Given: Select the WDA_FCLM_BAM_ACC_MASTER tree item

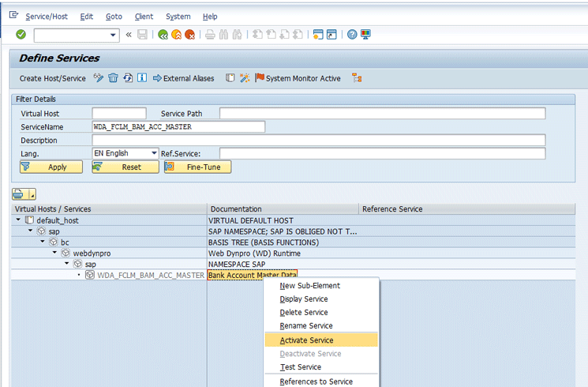Looking at the screenshot, I should [x=150, y=276].
